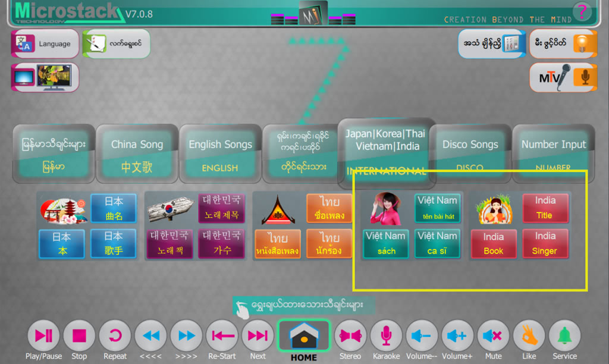
Task: Open the help question mark icon
Action: (x=582, y=11)
